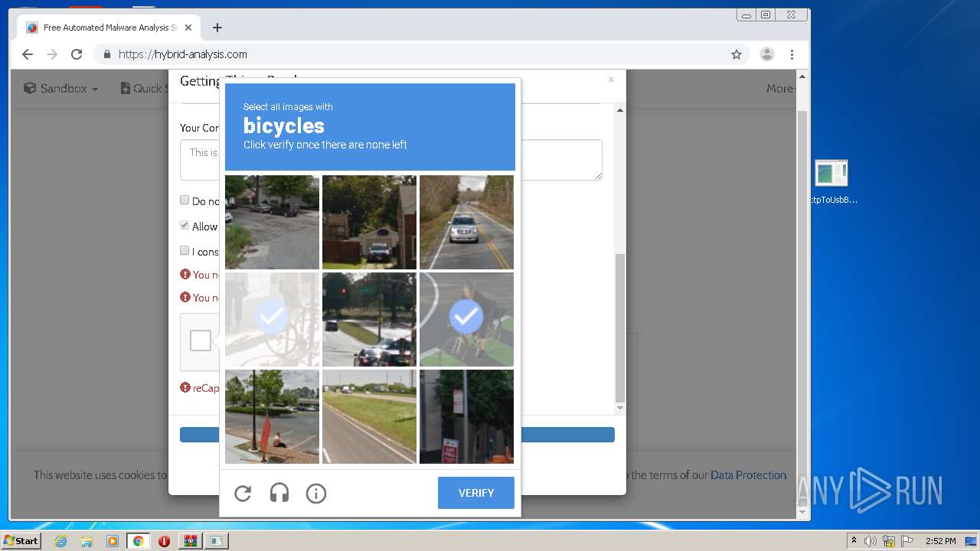Close the modal dialog with X
Screen dimensions: 980x551
pos(611,80)
